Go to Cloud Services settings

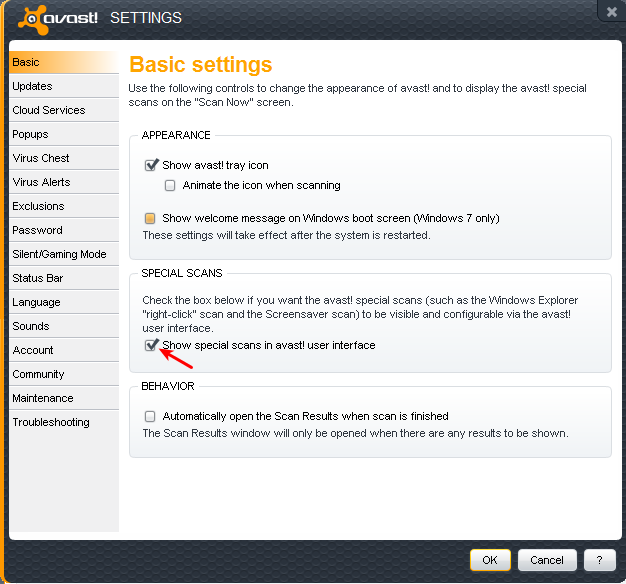point(64,110)
